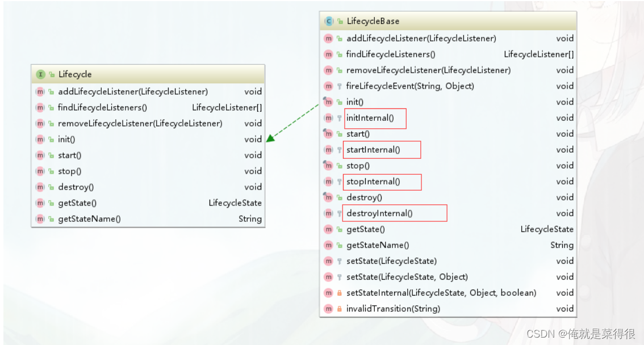Click method icon of Lifecycle stop()
Screen dimensions: 644x345
click(x=40, y=171)
